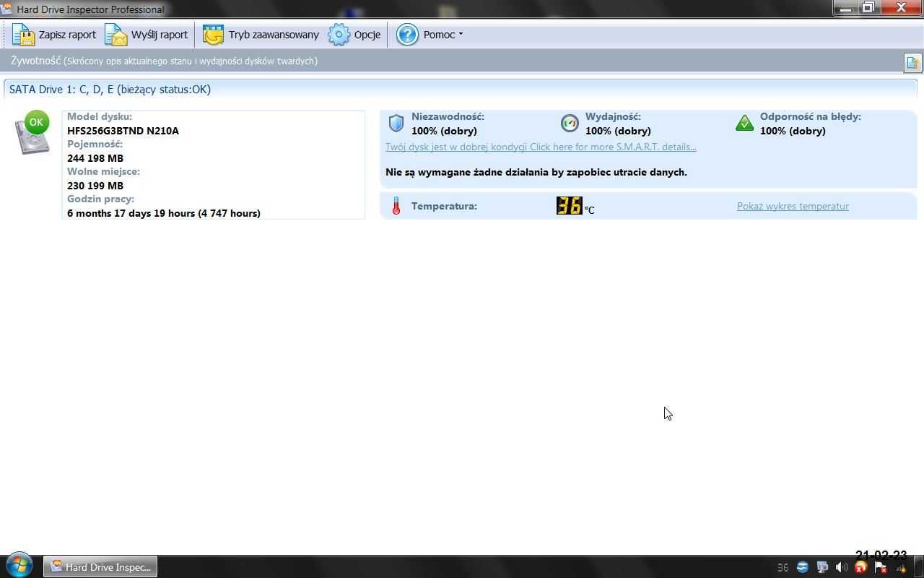
Task: Click the network computers tray icon
Action: [821, 567]
